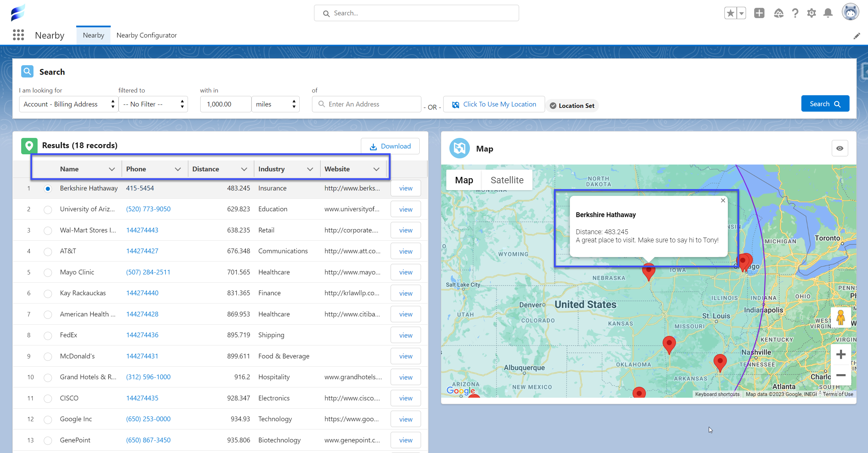Switch to Nearby Configurator tab
This screenshot has height=453, width=868.
click(x=146, y=35)
